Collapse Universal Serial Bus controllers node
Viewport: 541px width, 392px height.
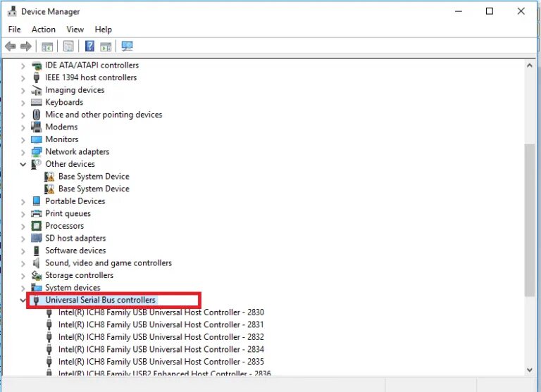pyautogui.click(x=23, y=301)
